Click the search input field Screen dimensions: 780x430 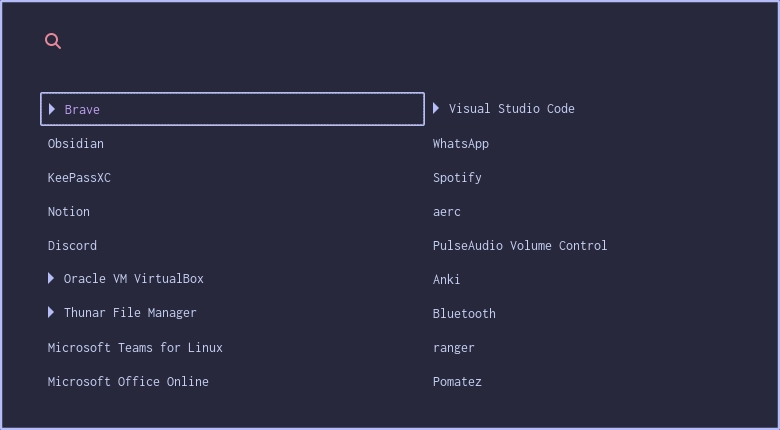(400, 41)
